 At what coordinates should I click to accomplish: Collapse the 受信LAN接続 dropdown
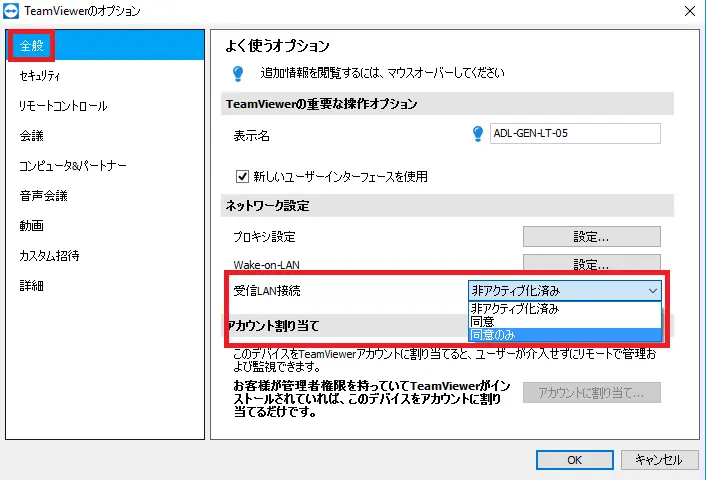click(x=565, y=291)
